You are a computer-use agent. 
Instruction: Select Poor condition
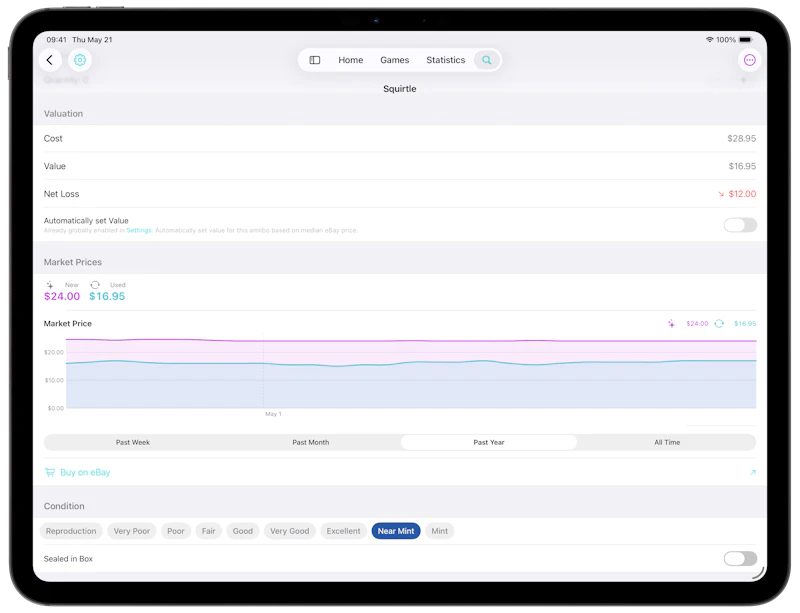point(176,531)
